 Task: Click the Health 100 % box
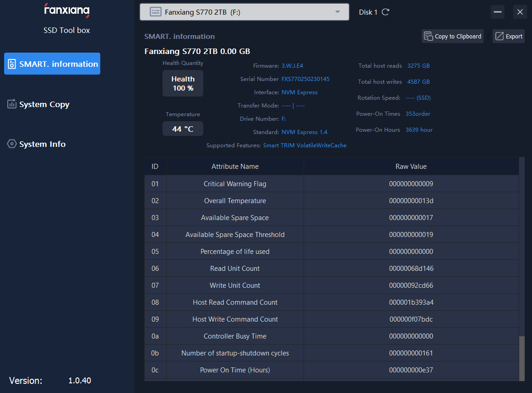coord(183,83)
